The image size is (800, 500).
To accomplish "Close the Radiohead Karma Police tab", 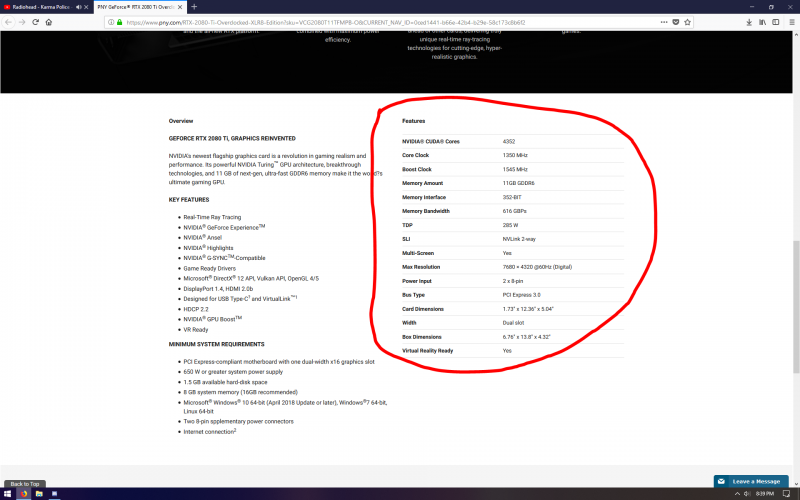I will [x=86, y=7].
